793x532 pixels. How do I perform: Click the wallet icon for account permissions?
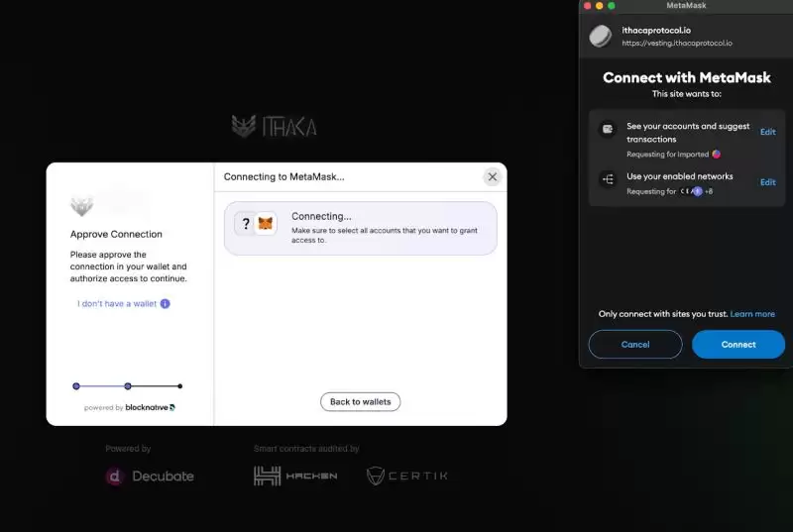coord(608,130)
